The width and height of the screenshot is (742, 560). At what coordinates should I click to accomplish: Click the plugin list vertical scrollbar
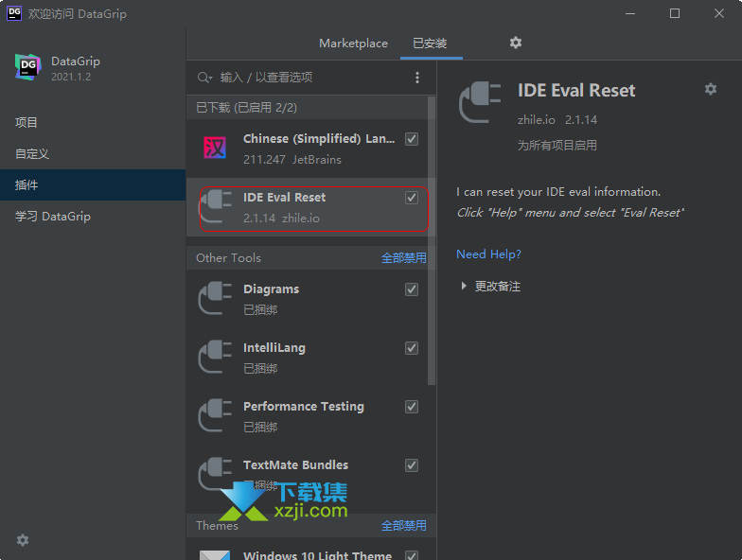[x=432, y=241]
